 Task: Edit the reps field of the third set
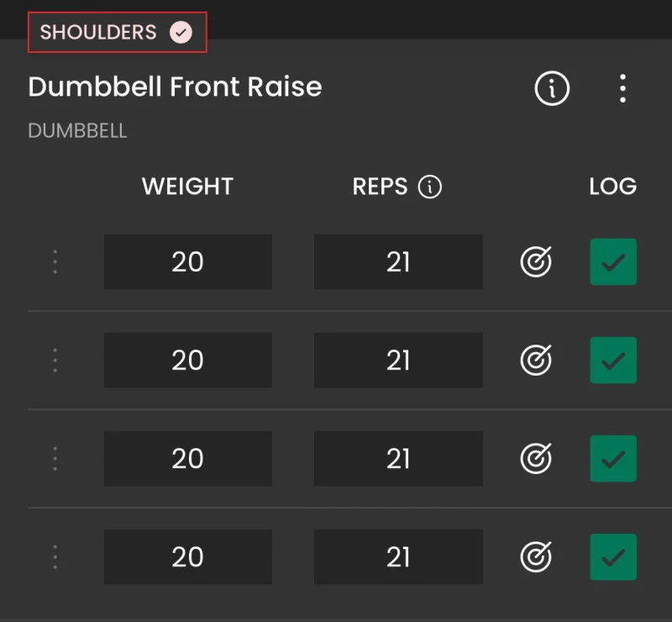pos(398,458)
